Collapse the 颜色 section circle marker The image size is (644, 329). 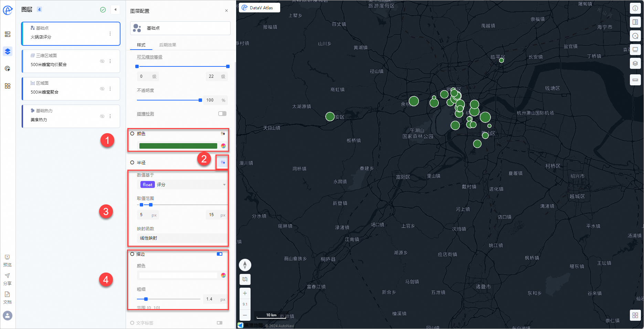pos(132,134)
